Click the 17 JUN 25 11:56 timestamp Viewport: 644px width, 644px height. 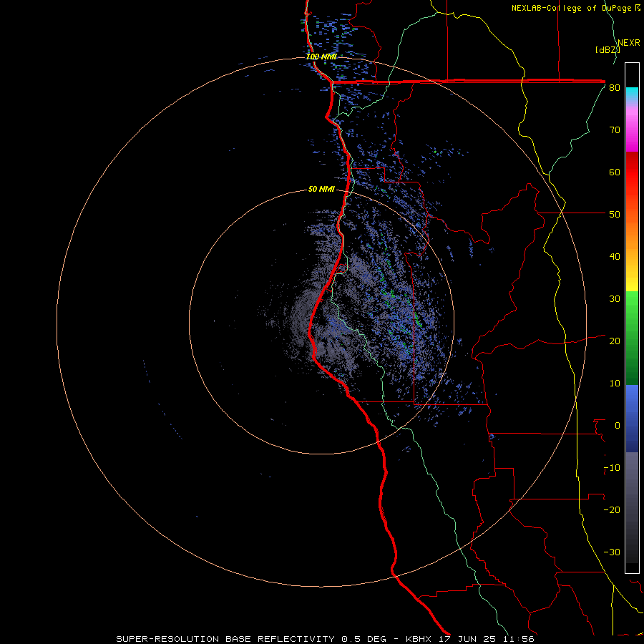click(487, 639)
